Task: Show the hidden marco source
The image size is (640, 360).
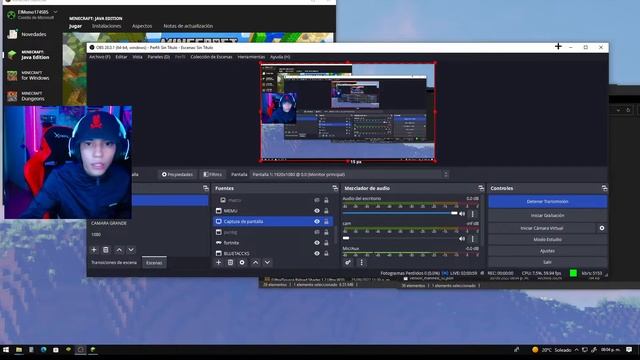Action: (x=317, y=200)
